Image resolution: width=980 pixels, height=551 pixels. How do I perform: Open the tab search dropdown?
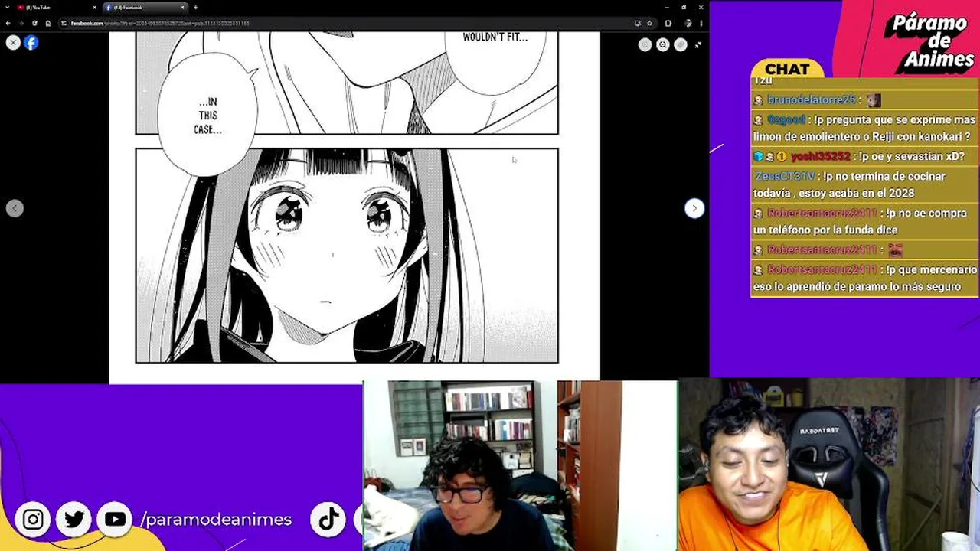(x=6, y=7)
